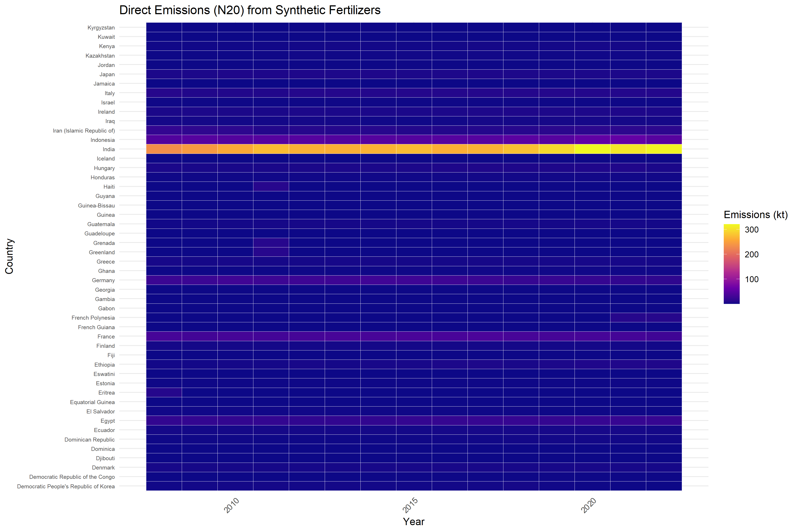Click the Equatorial Guinea label

[92, 402]
